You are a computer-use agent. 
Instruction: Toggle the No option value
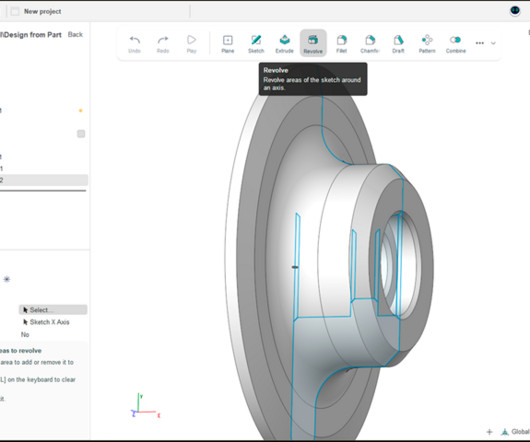pyautogui.click(x=25, y=335)
